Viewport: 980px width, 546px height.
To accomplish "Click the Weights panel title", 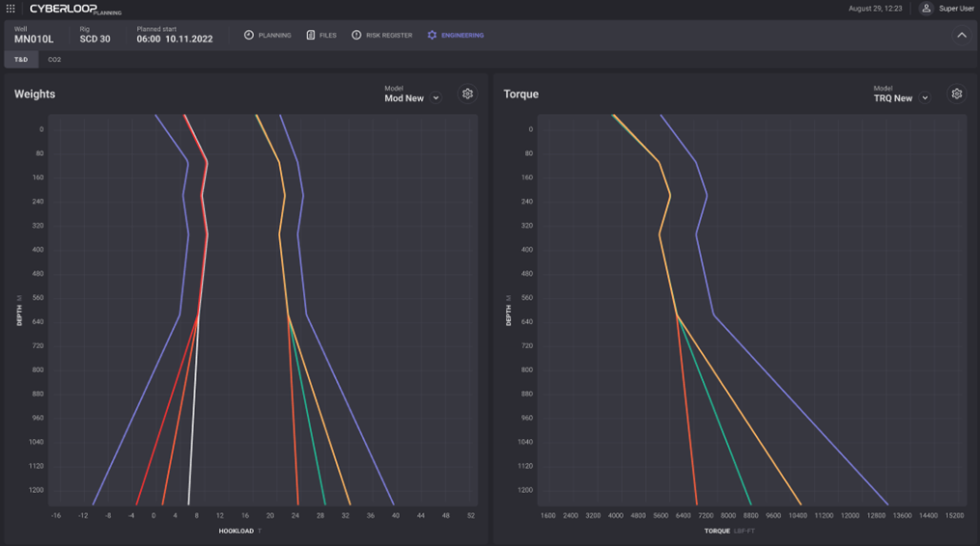I will point(35,95).
